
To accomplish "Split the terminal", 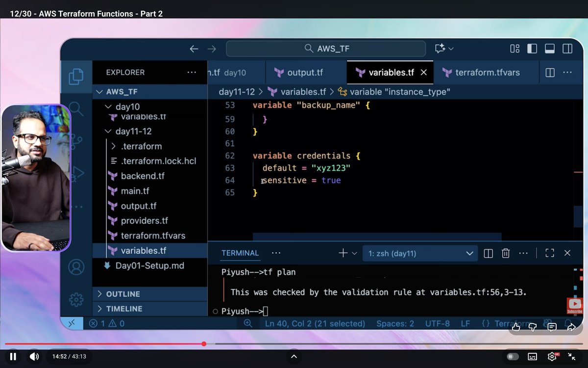I will 488,253.
